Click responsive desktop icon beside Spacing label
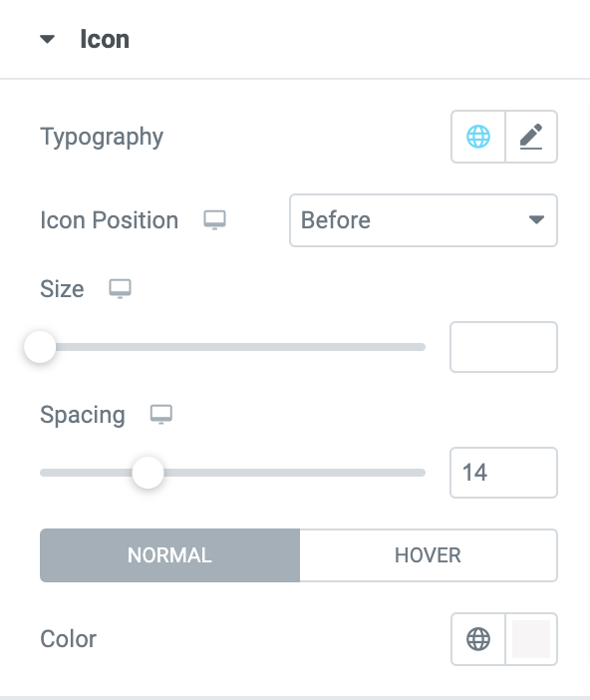The image size is (590, 700). coord(161,415)
